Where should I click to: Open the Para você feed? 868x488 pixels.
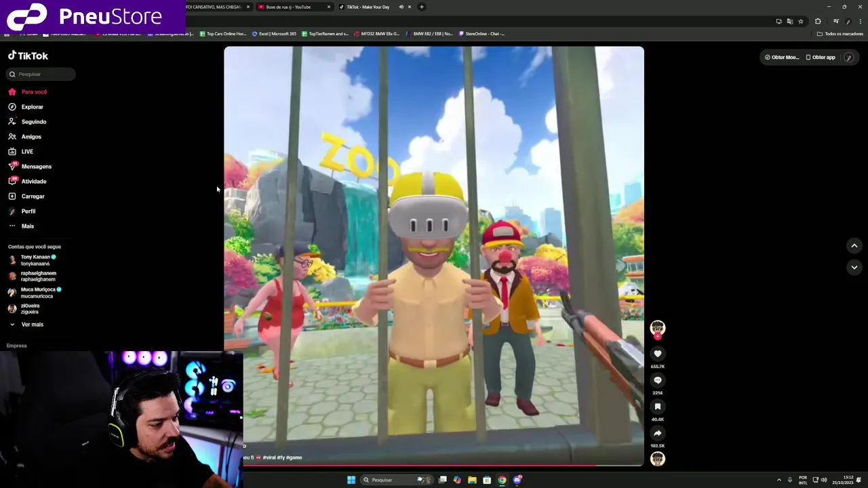pos(28,91)
